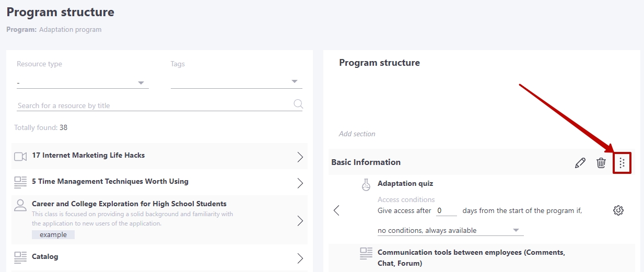Image resolution: width=644 pixels, height=272 pixels.
Task: Click the flask icon of Adaptation quiz
Action: (366, 184)
